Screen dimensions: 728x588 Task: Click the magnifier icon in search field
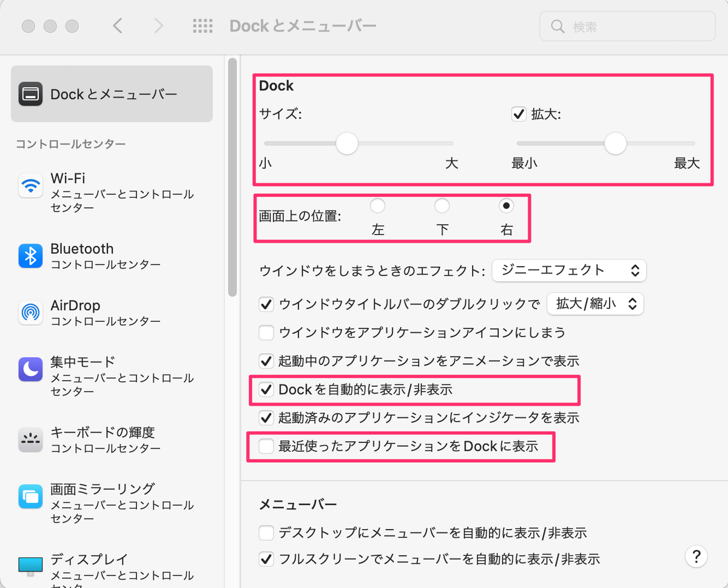tap(558, 27)
